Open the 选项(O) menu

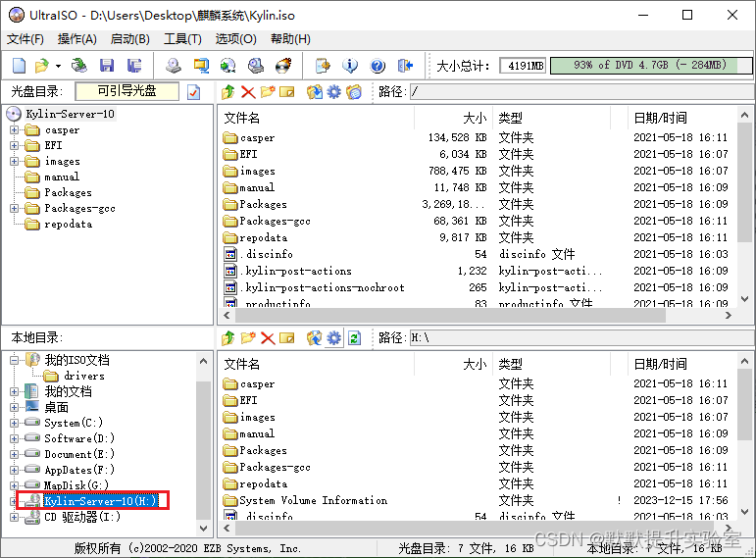pyautogui.click(x=235, y=39)
